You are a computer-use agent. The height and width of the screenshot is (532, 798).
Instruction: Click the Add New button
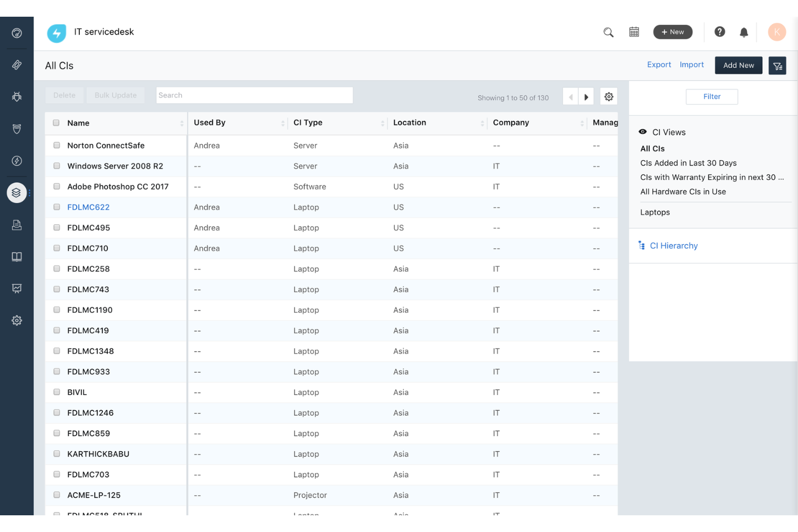click(738, 65)
